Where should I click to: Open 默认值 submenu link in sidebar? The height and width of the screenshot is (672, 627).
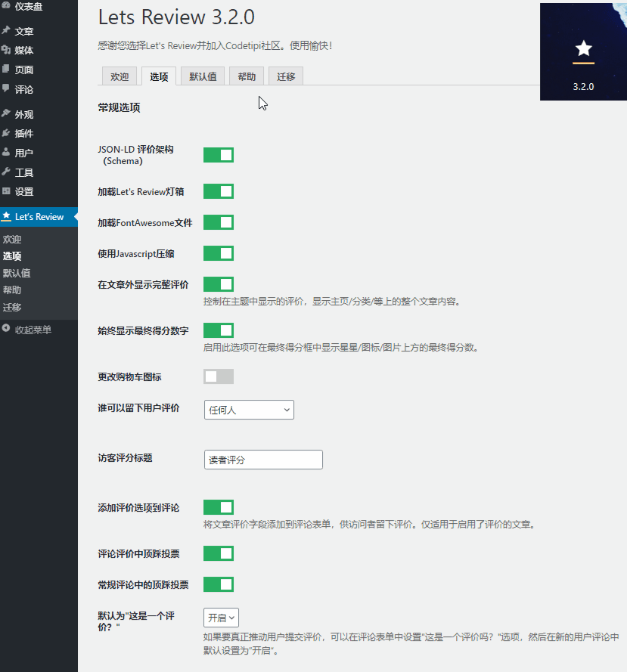click(x=17, y=273)
